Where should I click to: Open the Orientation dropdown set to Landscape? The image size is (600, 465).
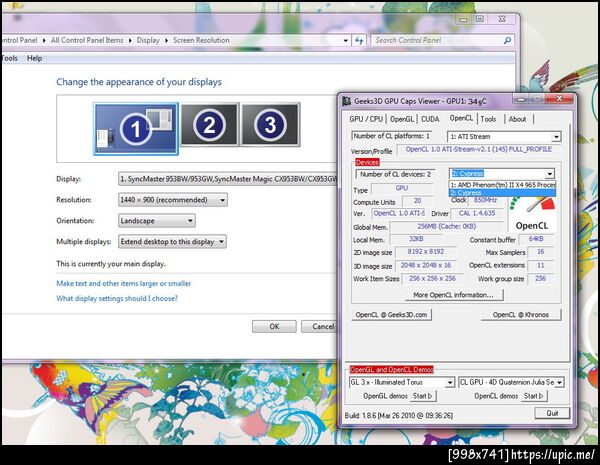(x=157, y=221)
